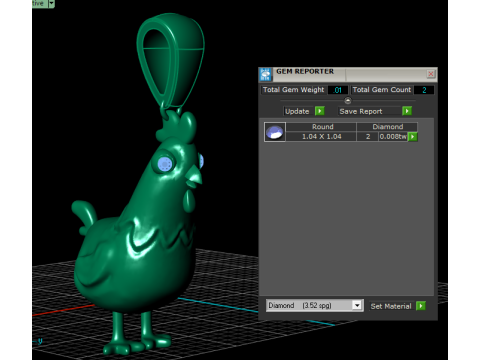
Task: Click the Set Material label
Action: tap(391, 306)
